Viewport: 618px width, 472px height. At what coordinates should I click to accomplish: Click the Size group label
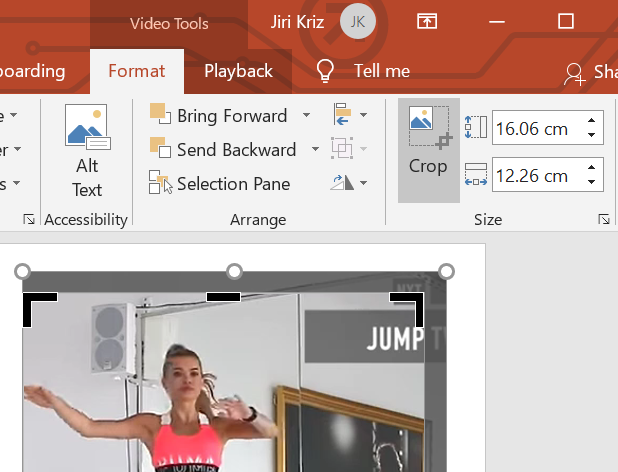[x=488, y=219]
